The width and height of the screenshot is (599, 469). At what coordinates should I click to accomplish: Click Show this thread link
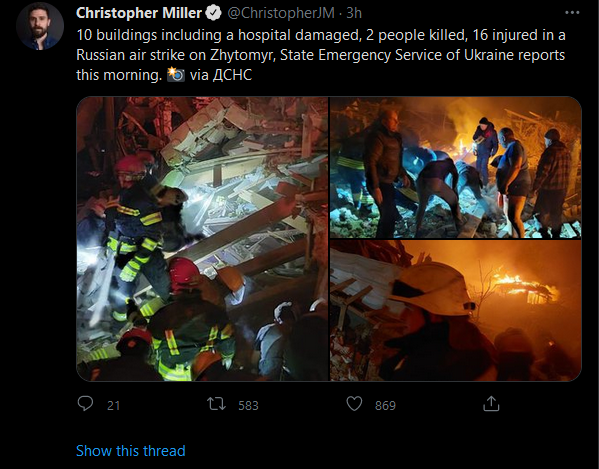pyautogui.click(x=131, y=451)
